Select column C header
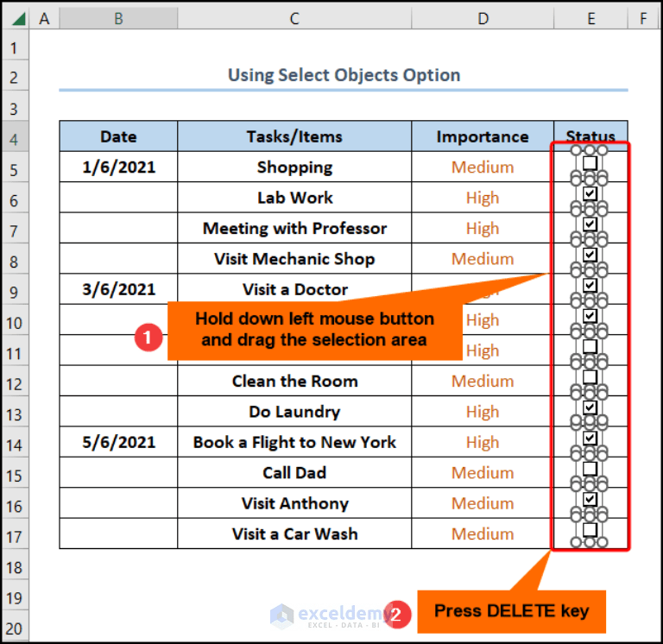Image resolution: width=663 pixels, height=644 pixels. (294, 19)
